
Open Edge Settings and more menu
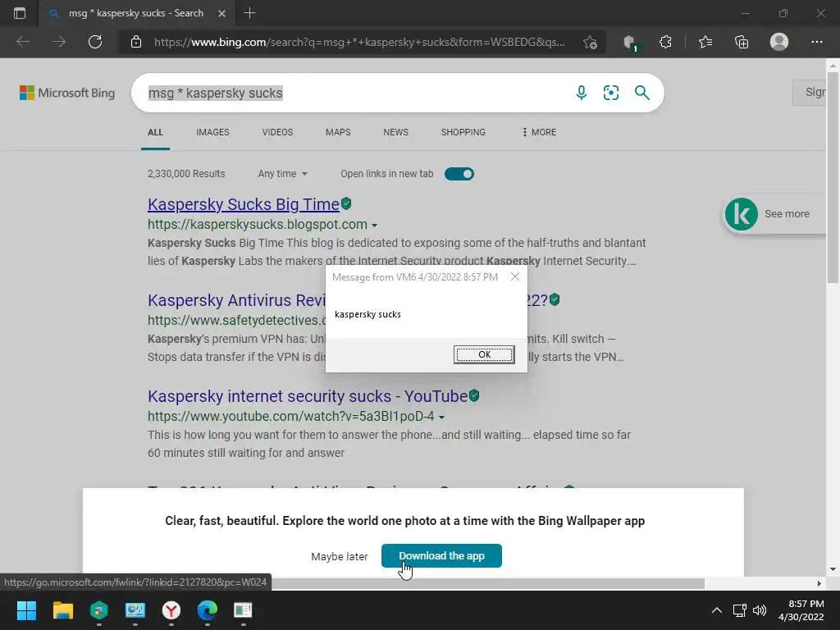[x=816, y=42]
